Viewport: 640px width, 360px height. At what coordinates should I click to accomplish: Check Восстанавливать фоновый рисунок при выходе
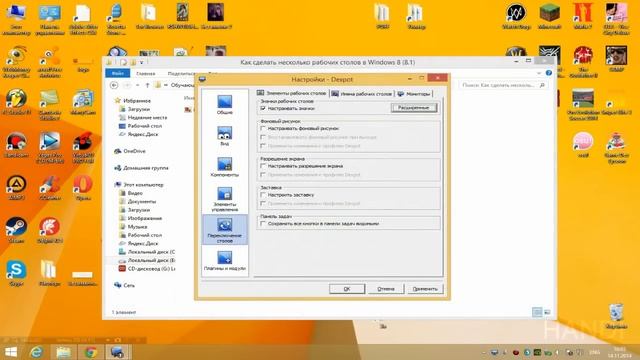(263, 137)
